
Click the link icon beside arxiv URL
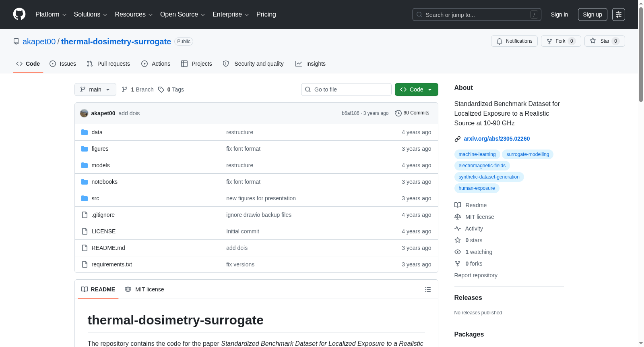tap(458, 139)
